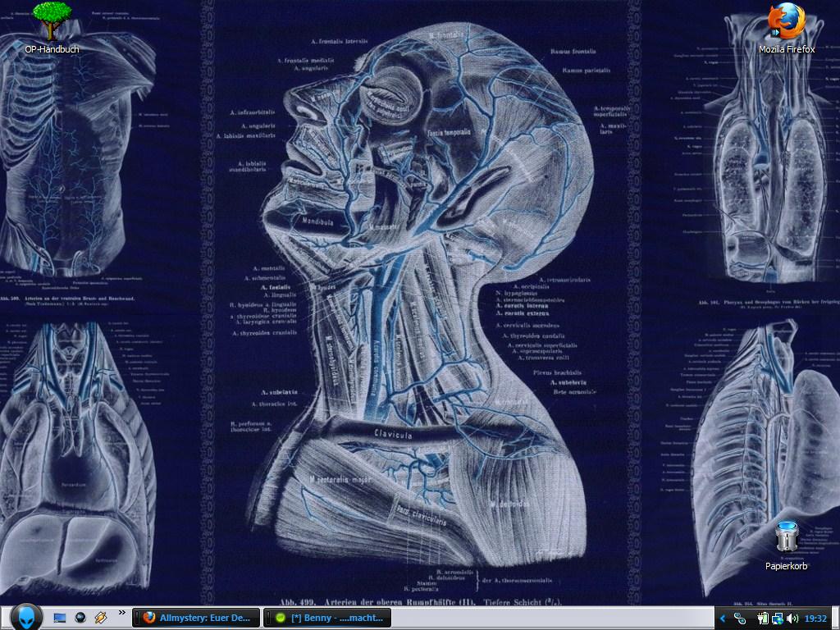Image resolution: width=840 pixels, height=630 pixels.
Task: Switch to the Allmystery Firefox taskbar window
Action: 196,618
